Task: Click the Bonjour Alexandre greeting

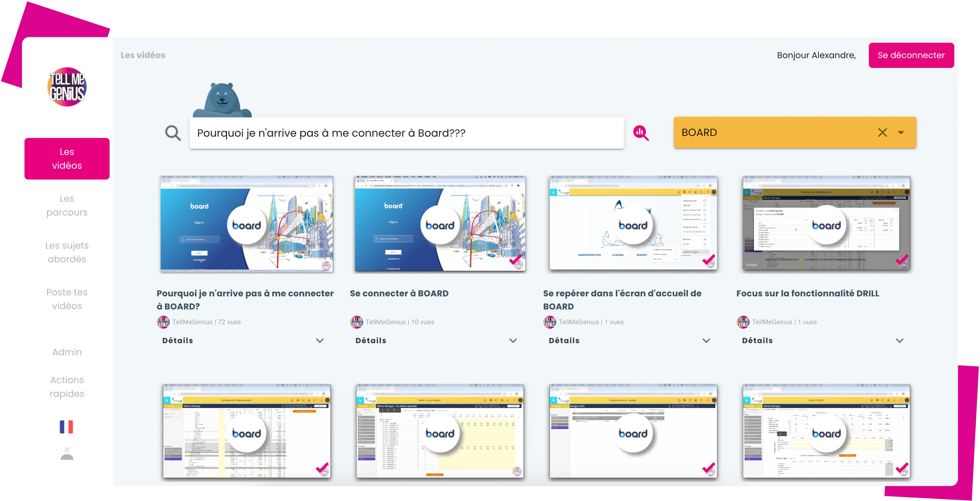Action: coord(816,56)
